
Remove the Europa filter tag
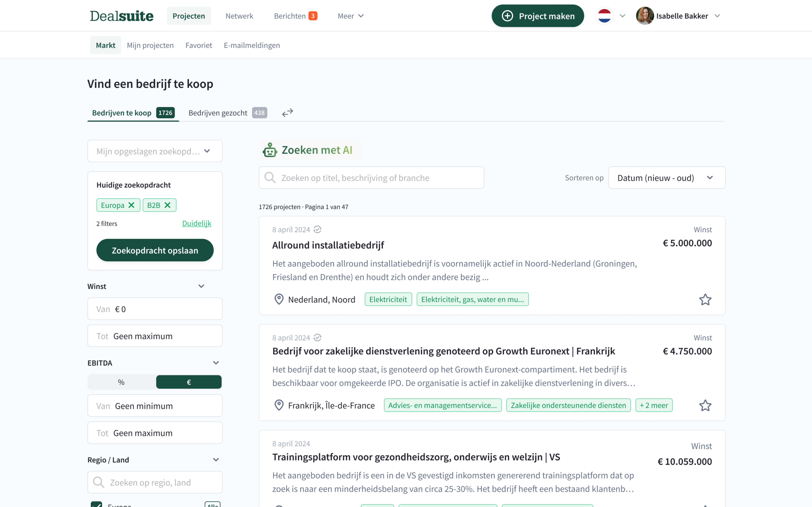pyautogui.click(x=132, y=205)
